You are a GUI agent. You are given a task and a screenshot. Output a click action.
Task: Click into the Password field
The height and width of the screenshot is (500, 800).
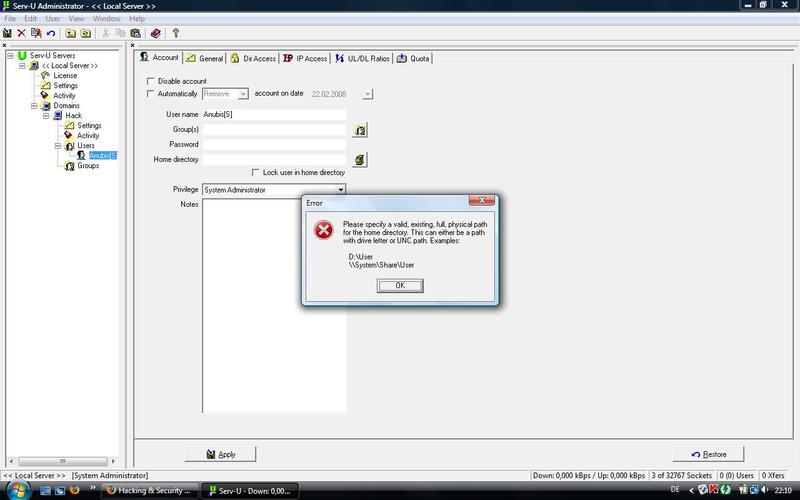click(x=274, y=144)
